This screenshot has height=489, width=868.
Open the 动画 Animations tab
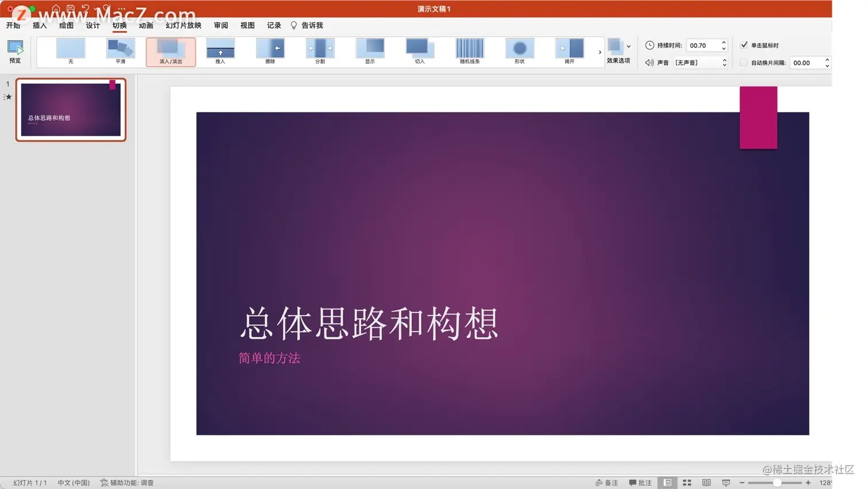[146, 25]
